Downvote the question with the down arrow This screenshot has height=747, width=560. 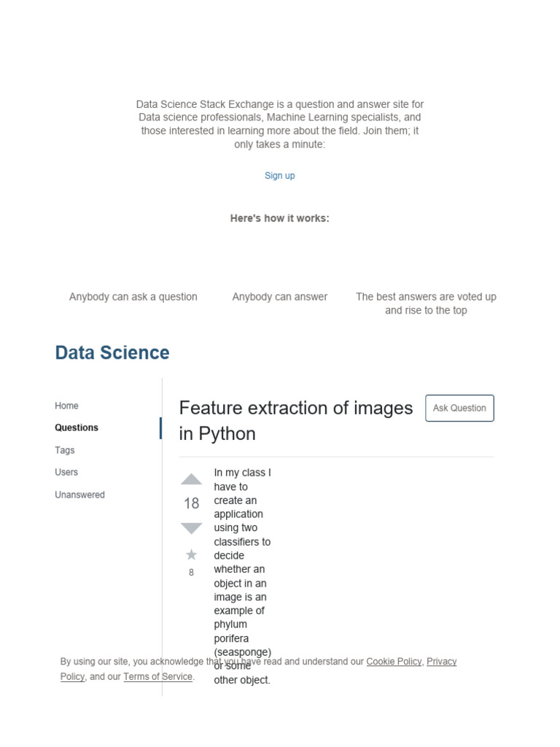(191, 528)
